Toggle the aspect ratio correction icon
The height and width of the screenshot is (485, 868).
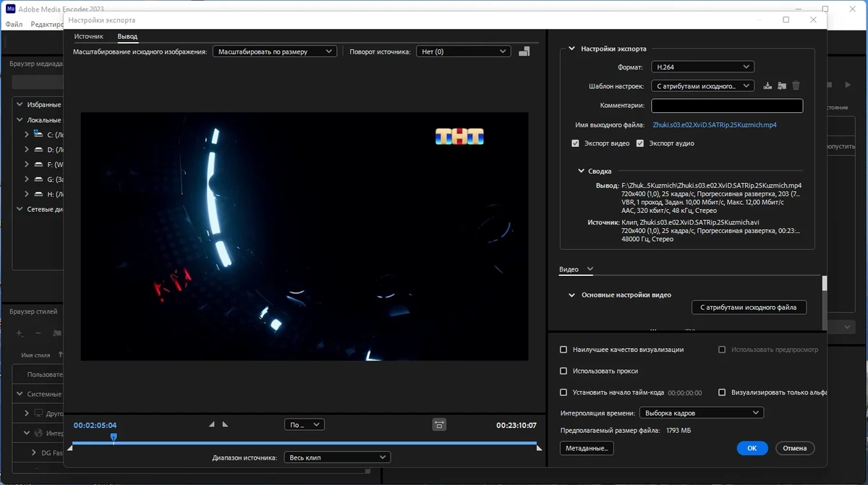coord(439,424)
